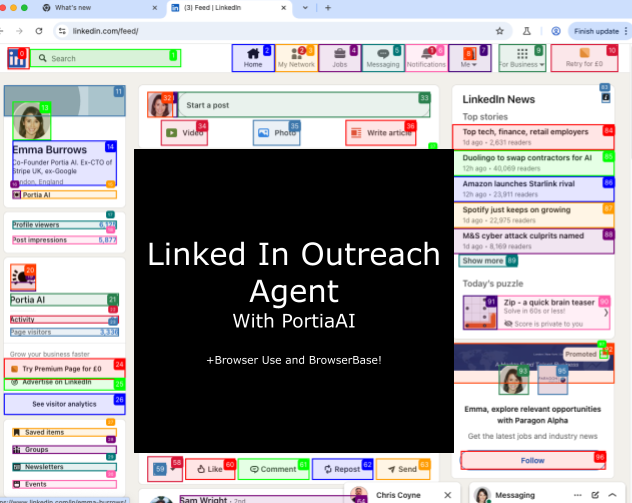Open Post impressions stat
This screenshot has width=632, height=503.
tap(64, 240)
